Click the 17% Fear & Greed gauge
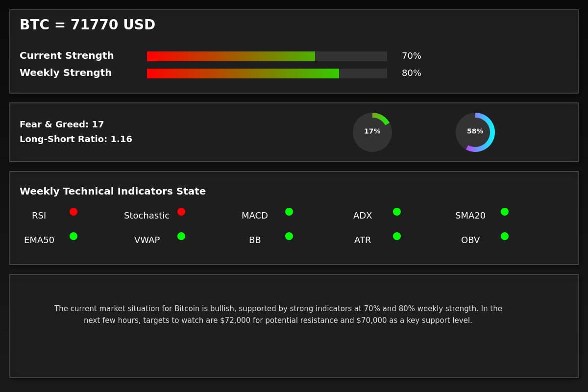Image resolution: width=588 pixels, height=392 pixels. point(372,132)
